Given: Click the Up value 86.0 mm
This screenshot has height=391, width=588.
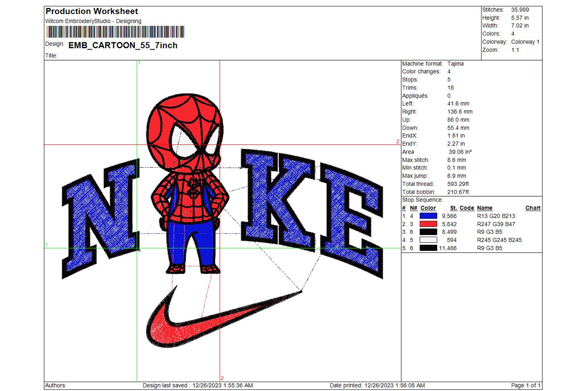Looking at the screenshot, I should pyautogui.click(x=458, y=120).
